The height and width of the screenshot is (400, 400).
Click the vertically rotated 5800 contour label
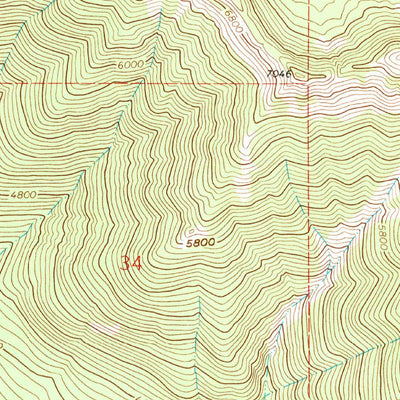[x=382, y=236]
